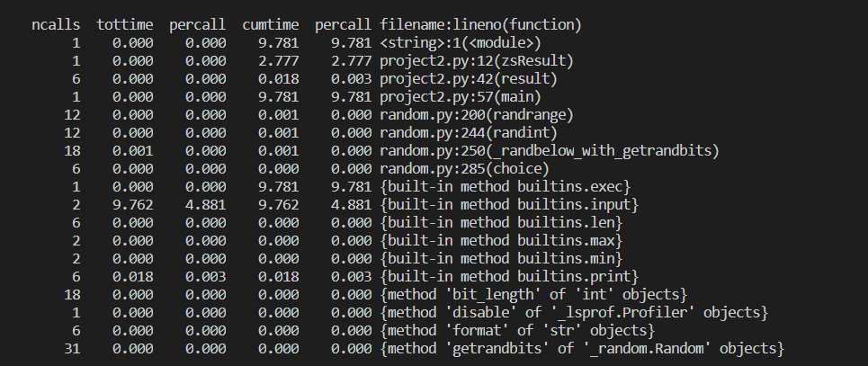This screenshot has height=366, width=868.
Task: Select the builtins.exec row text
Action: click(x=505, y=187)
